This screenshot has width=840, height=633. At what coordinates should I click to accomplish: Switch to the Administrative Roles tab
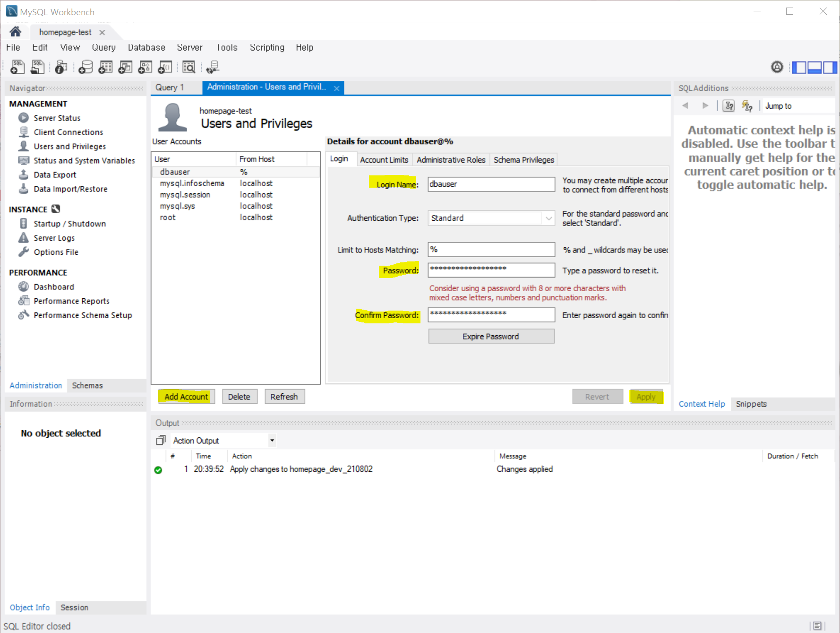pos(451,160)
